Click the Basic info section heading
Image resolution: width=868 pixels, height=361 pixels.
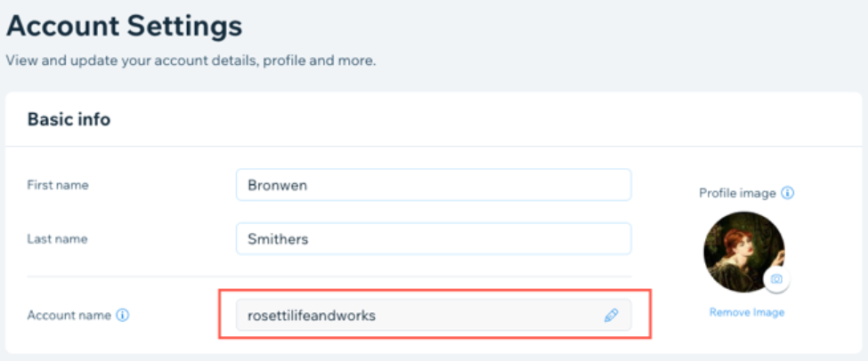[x=69, y=119]
